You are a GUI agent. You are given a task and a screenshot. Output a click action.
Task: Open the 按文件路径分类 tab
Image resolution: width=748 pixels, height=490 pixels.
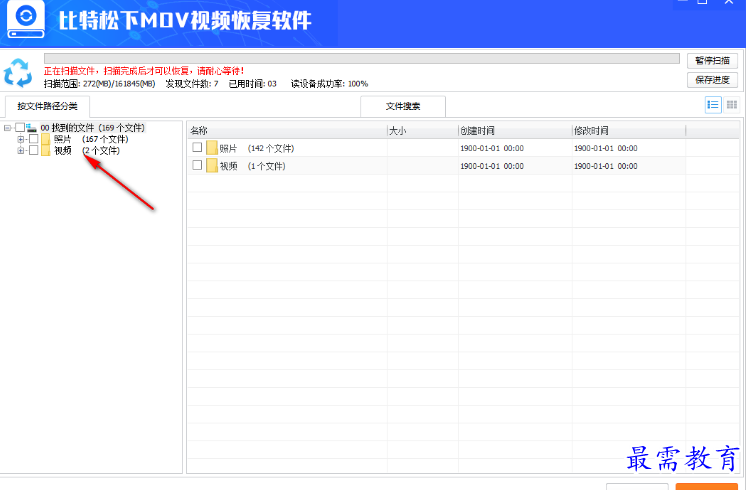(x=47, y=106)
